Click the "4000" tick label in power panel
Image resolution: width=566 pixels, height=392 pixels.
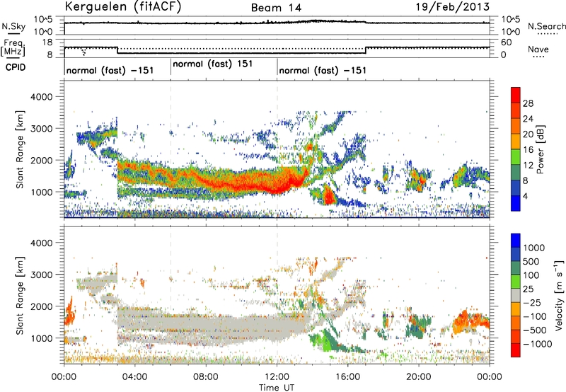coord(41,97)
